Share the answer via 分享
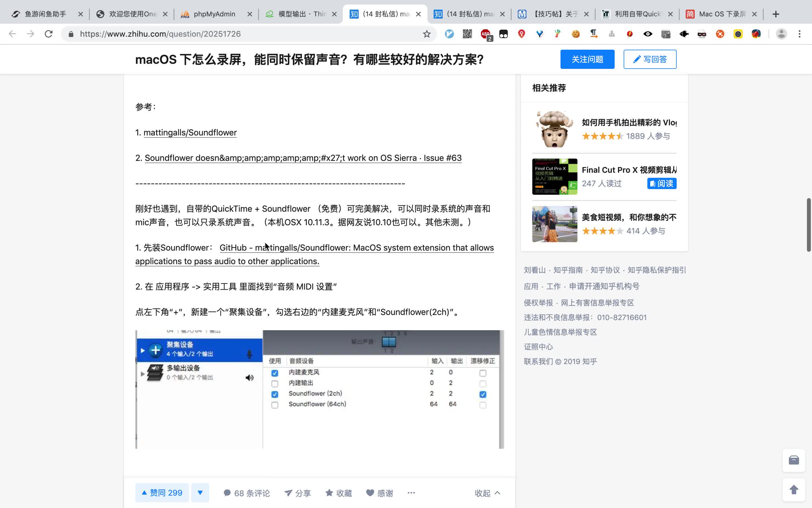 (x=298, y=493)
